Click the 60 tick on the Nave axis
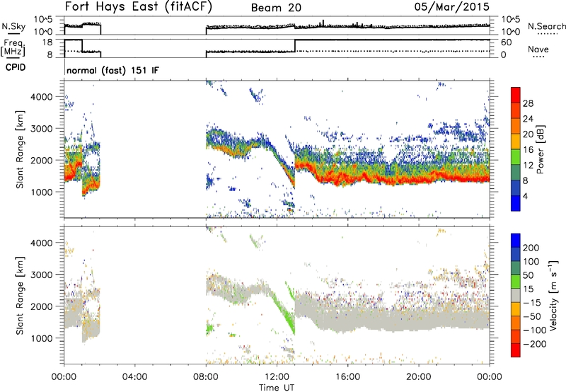Screen dimensions: 566x392 point(507,42)
